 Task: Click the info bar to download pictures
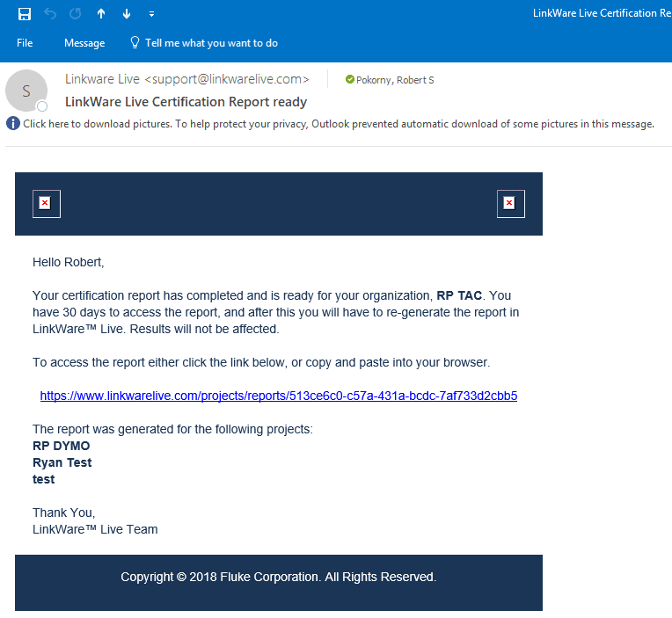click(339, 124)
